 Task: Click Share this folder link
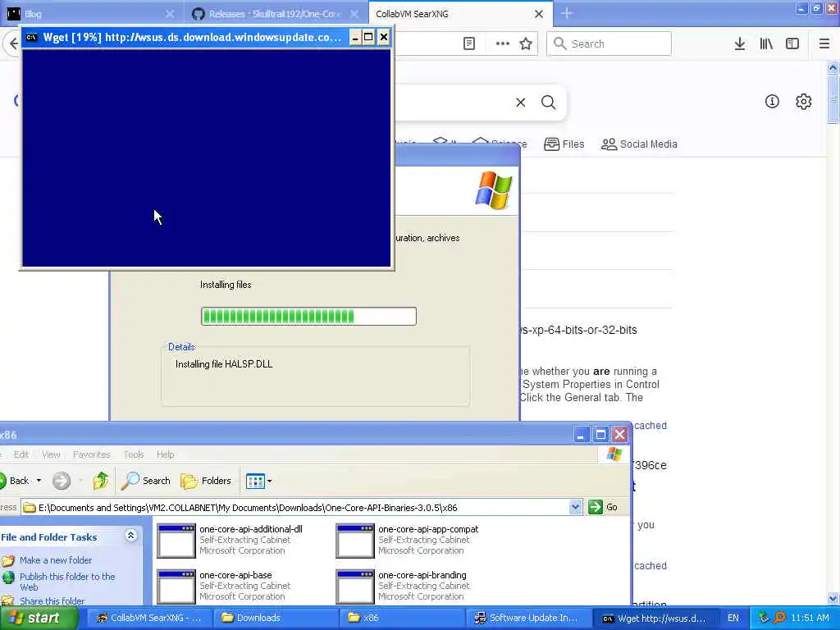pos(52,601)
